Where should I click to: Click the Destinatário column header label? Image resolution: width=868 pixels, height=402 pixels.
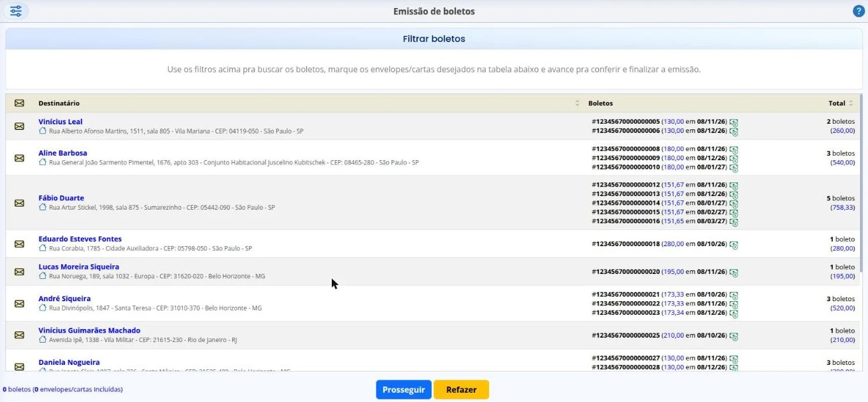coord(59,103)
